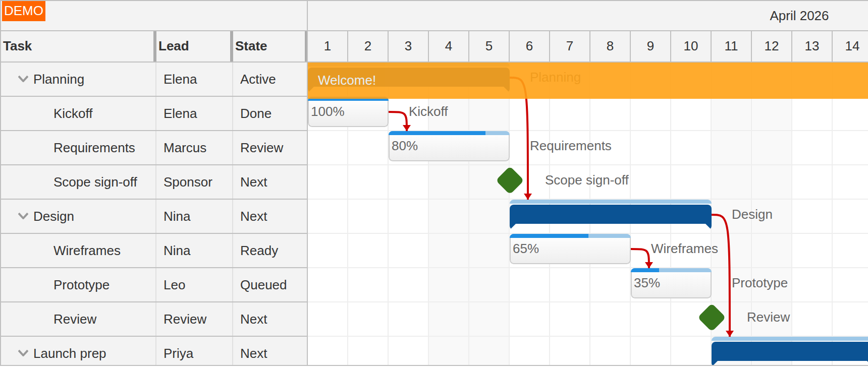This screenshot has width=868, height=371.
Task: Click the Wireframes bar showing 65%
Action: [570, 249]
